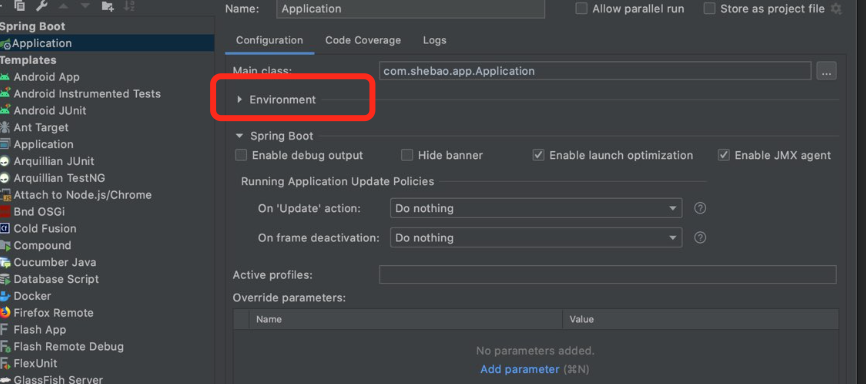Click the copy configuration icon
This screenshot has height=384, width=866.
click(x=20, y=6)
